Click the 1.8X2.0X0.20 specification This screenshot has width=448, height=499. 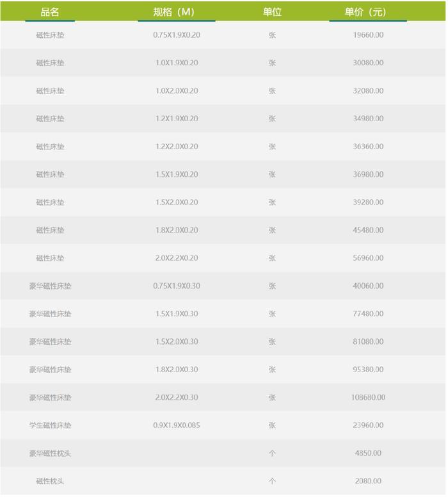coord(176,230)
